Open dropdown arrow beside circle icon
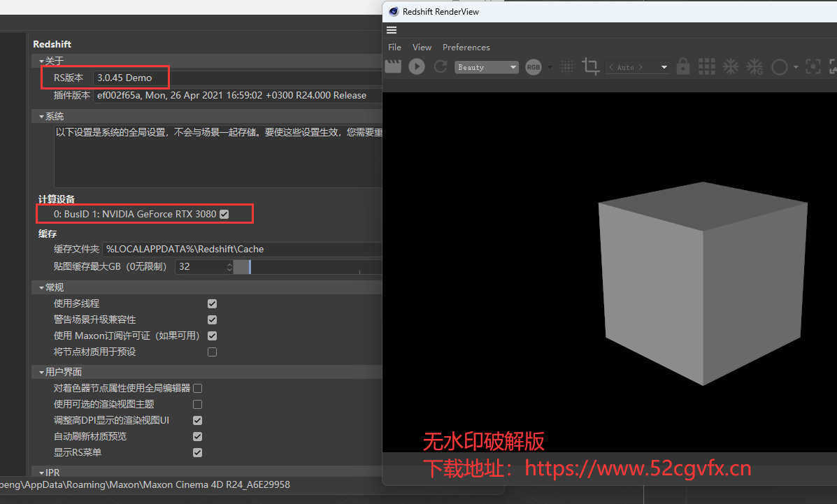 point(796,67)
